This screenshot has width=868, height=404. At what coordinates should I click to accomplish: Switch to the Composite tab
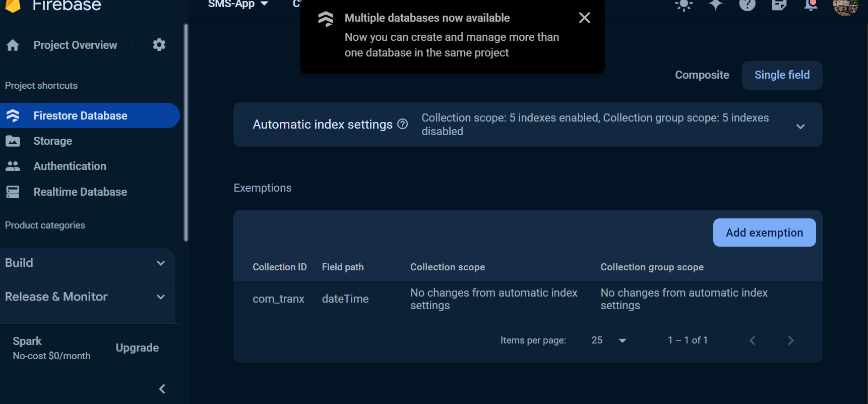click(x=702, y=75)
